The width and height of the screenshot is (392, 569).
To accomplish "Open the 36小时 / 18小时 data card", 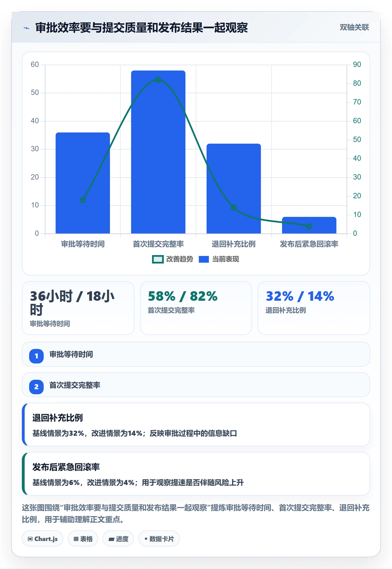I will tap(78, 308).
